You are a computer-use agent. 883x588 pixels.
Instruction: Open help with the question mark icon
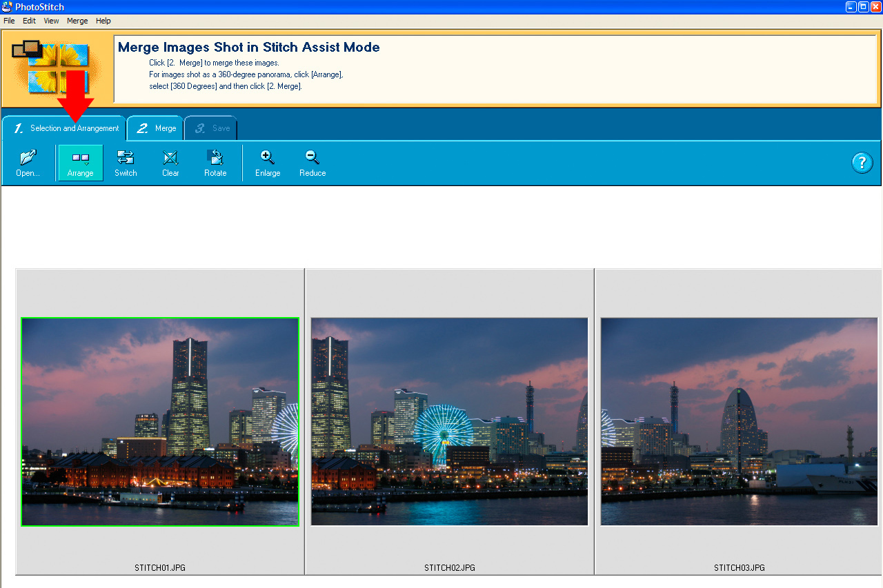862,163
